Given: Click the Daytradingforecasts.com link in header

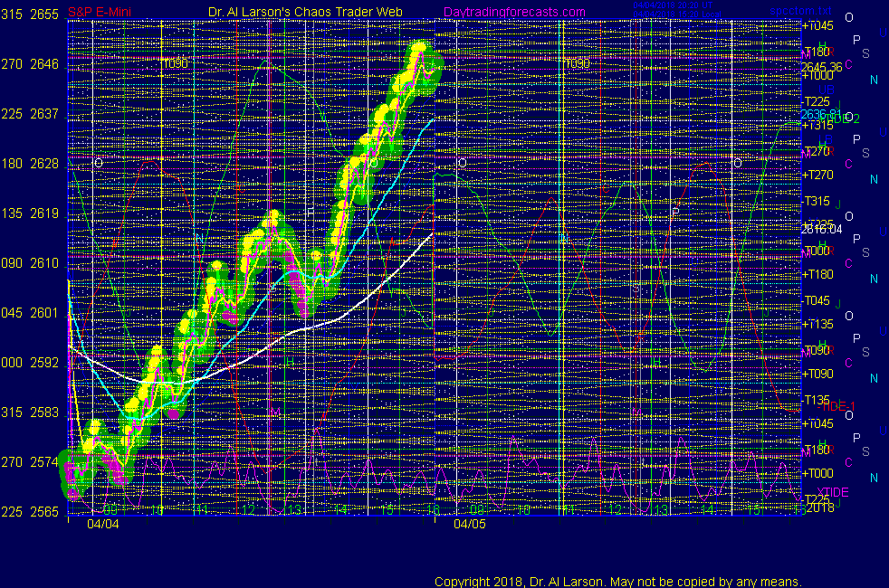Looking at the screenshot, I should coord(514,13).
